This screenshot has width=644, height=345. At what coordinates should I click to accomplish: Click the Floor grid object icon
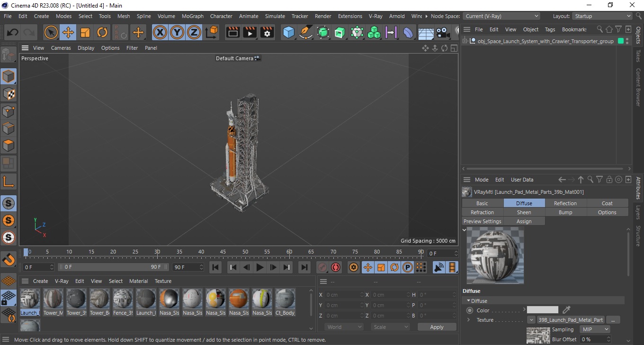426,33
